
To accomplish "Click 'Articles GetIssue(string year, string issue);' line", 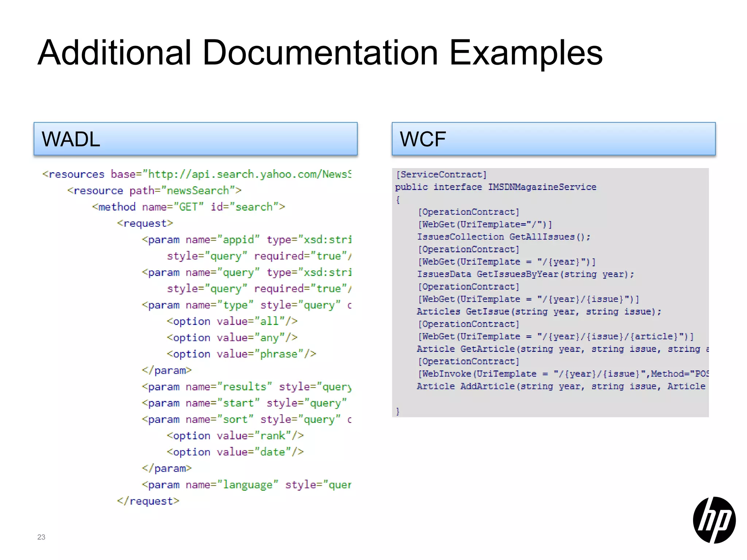I will click(539, 312).
